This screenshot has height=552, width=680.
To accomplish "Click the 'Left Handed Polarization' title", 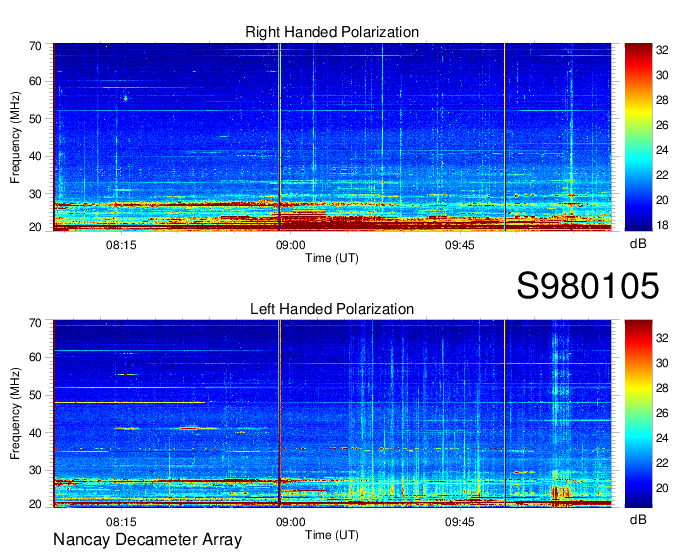I will pos(332,309).
